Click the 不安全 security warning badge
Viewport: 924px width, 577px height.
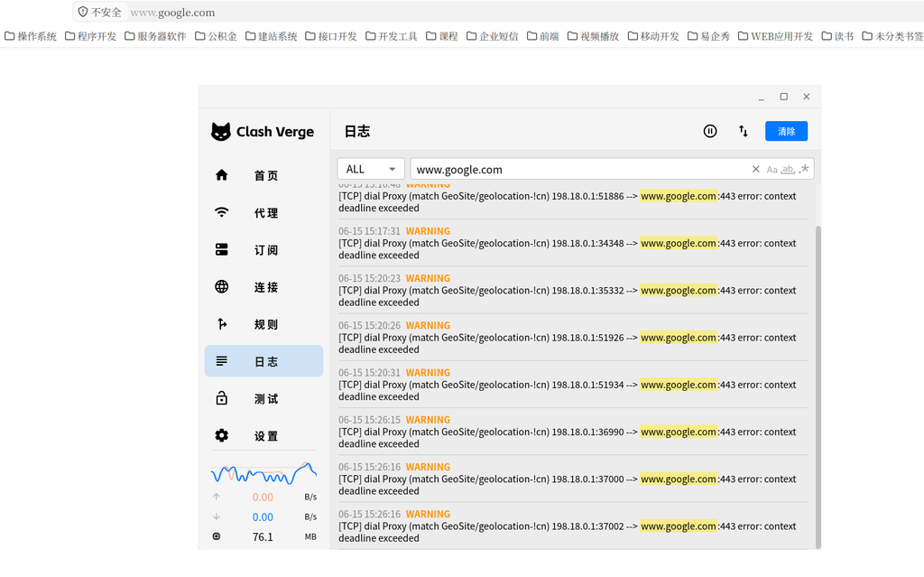[x=99, y=12]
